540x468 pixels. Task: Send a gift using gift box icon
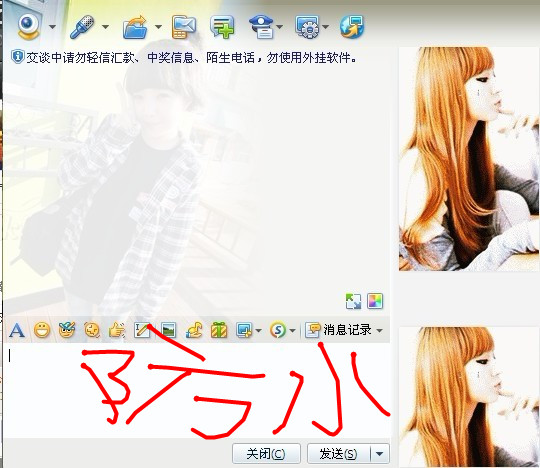click(x=219, y=330)
